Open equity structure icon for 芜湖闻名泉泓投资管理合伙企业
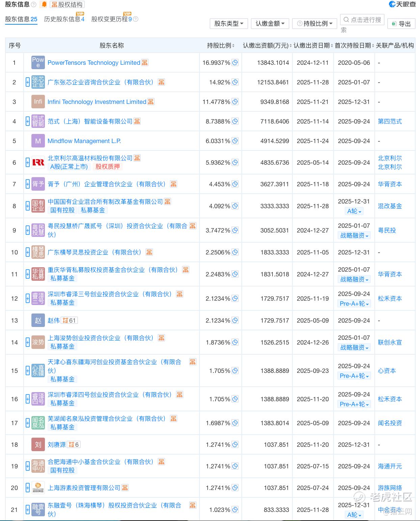The image size is (420, 521). pyautogui.click(x=174, y=419)
